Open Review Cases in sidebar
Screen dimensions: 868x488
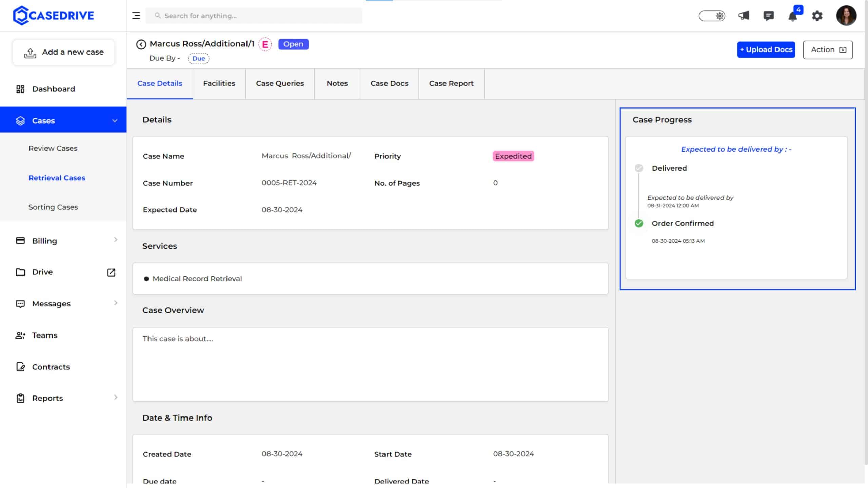(53, 148)
